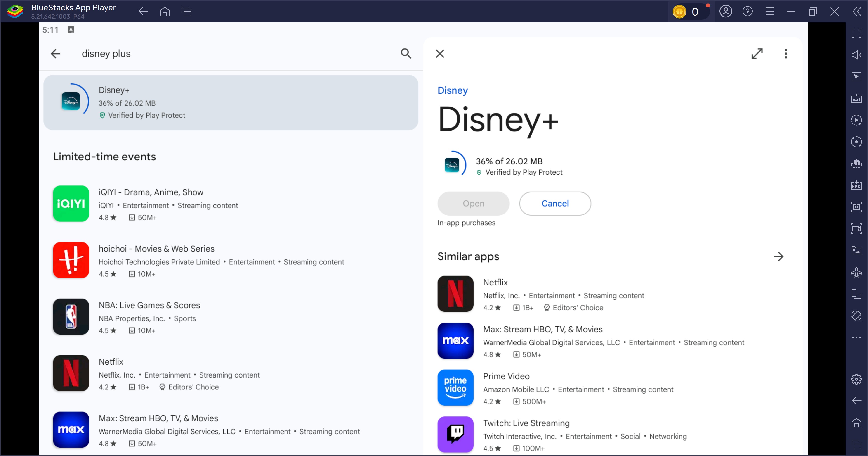The width and height of the screenshot is (868, 456).
Task: Click the rotate screen icon in sidebar
Action: click(856, 294)
